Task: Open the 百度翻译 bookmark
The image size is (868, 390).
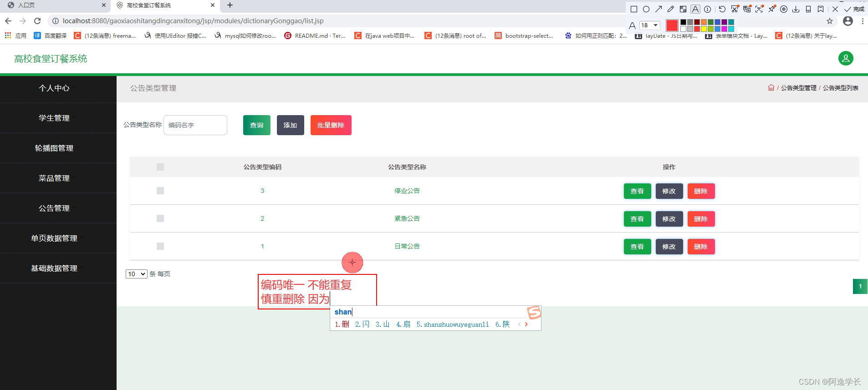Action: 50,35
